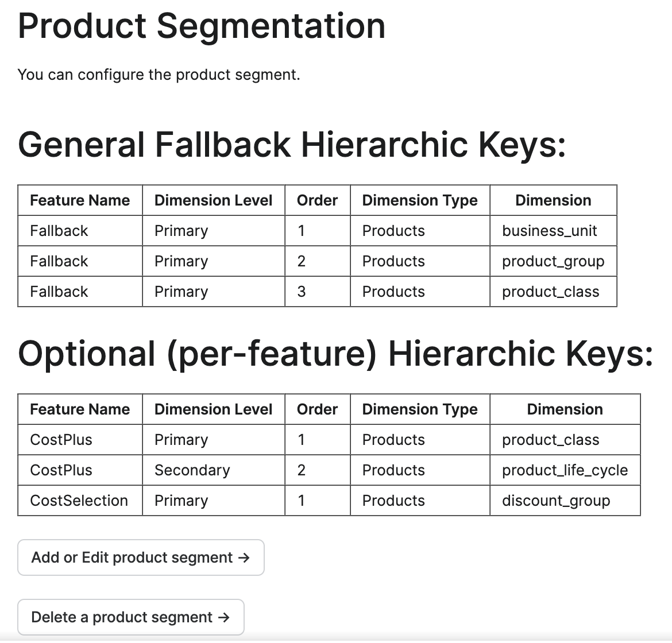The height and width of the screenshot is (643, 672).
Task: Select the configure product segment description text
Action: point(160,75)
